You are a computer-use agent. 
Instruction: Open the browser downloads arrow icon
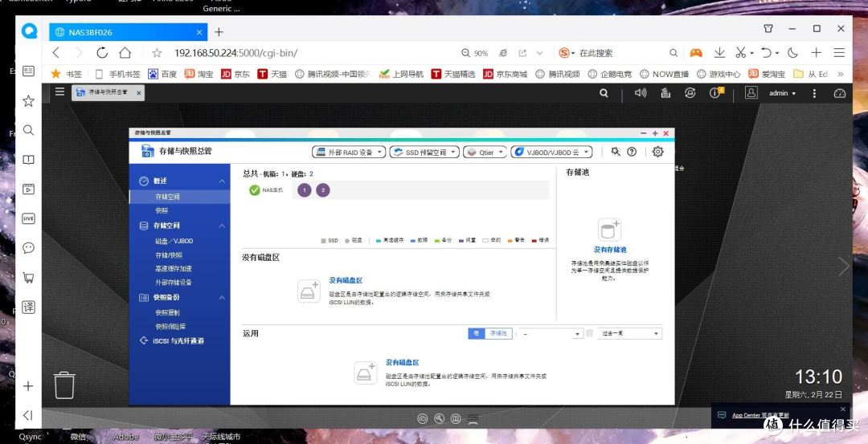click(719, 52)
